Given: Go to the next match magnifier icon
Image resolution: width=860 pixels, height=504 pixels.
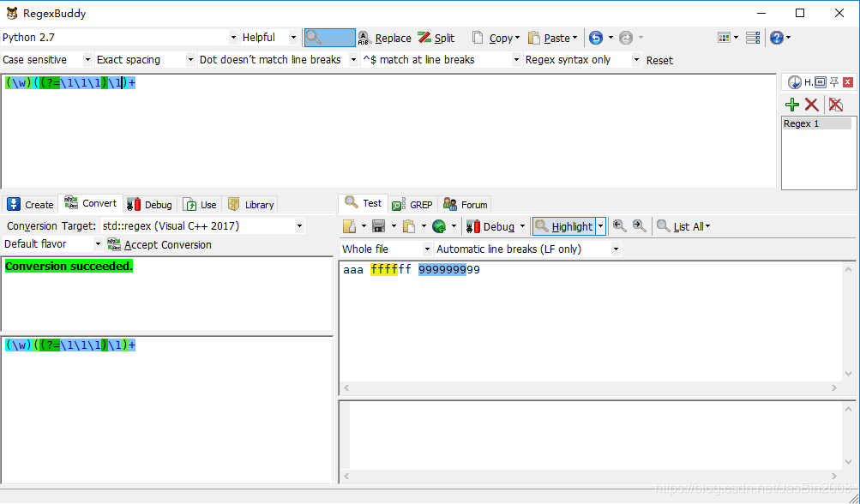Looking at the screenshot, I should coord(639,226).
